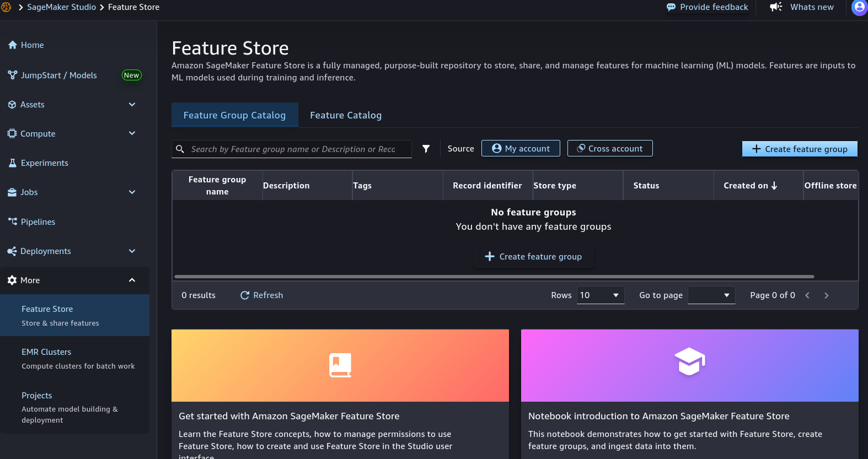Click the blue Create feature group button
The height and width of the screenshot is (459, 868).
[800, 149]
